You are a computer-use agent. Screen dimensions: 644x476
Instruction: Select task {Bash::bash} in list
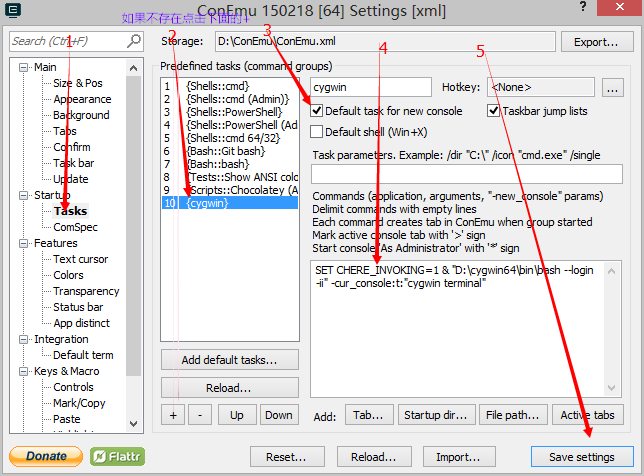coord(230,164)
